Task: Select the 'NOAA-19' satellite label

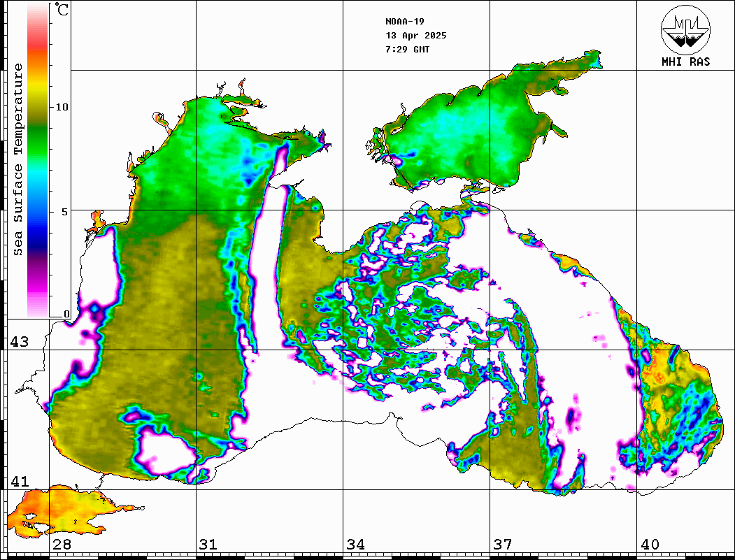Action: click(x=404, y=22)
